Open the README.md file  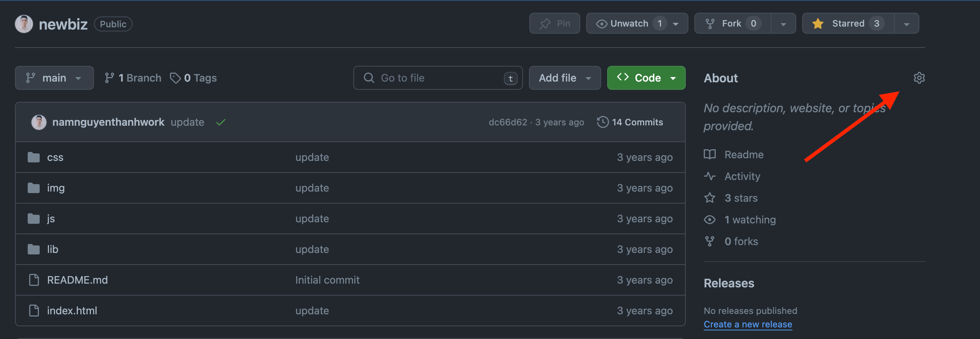[x=77, y=280]
